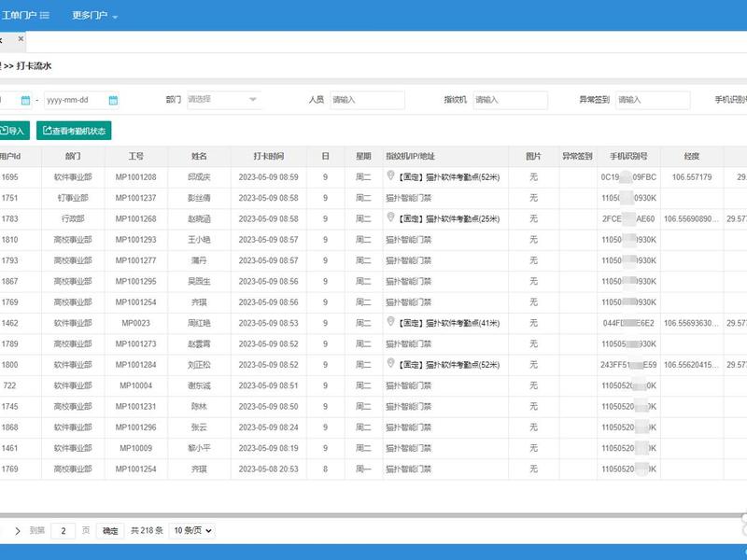Click the next page arrow
The image size is (747, 560).
pyautogui.click(x=18, y=530)
